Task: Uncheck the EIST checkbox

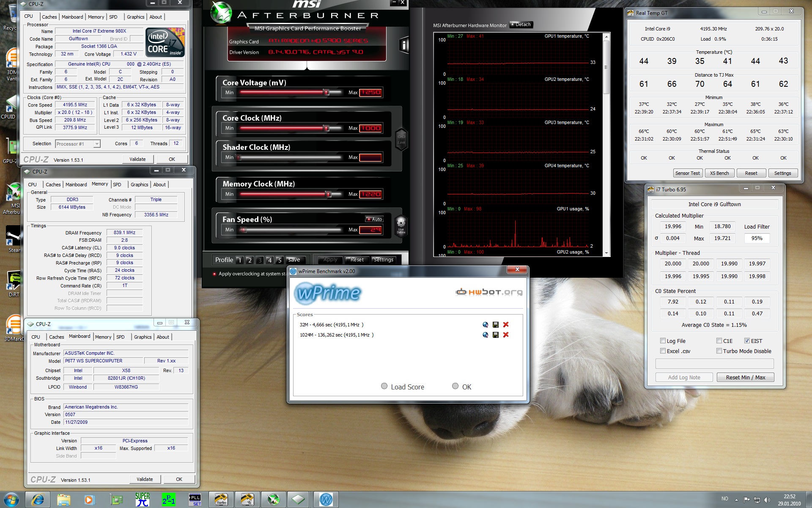Action: click(747, 341)
